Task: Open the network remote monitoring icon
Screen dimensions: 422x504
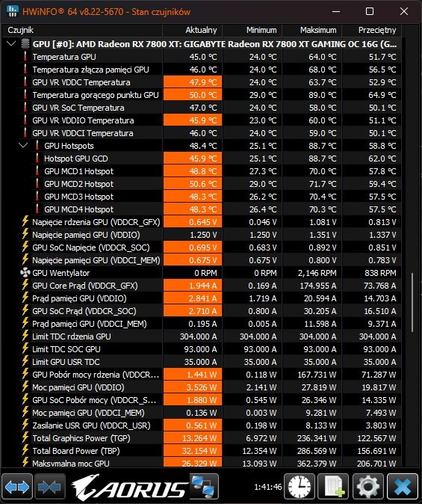Action: coord(204,487)
